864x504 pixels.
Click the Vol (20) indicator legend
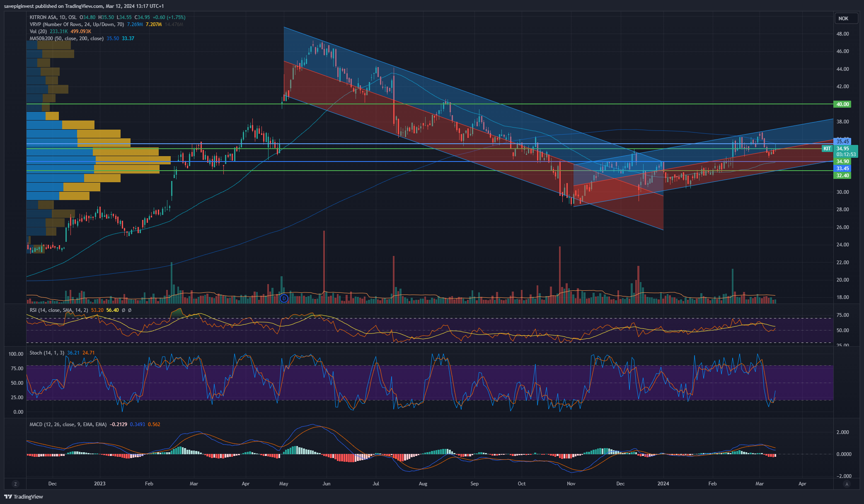click(x=38, y=31)
